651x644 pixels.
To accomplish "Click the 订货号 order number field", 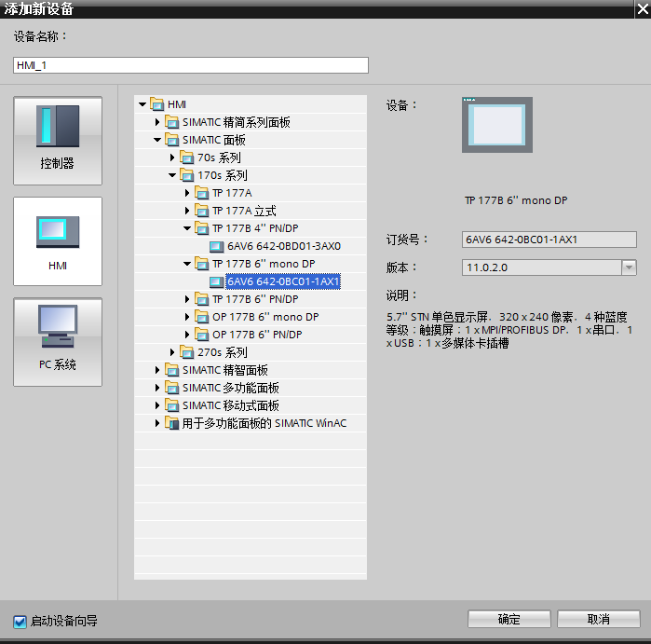I will click(x=549, y=240).
